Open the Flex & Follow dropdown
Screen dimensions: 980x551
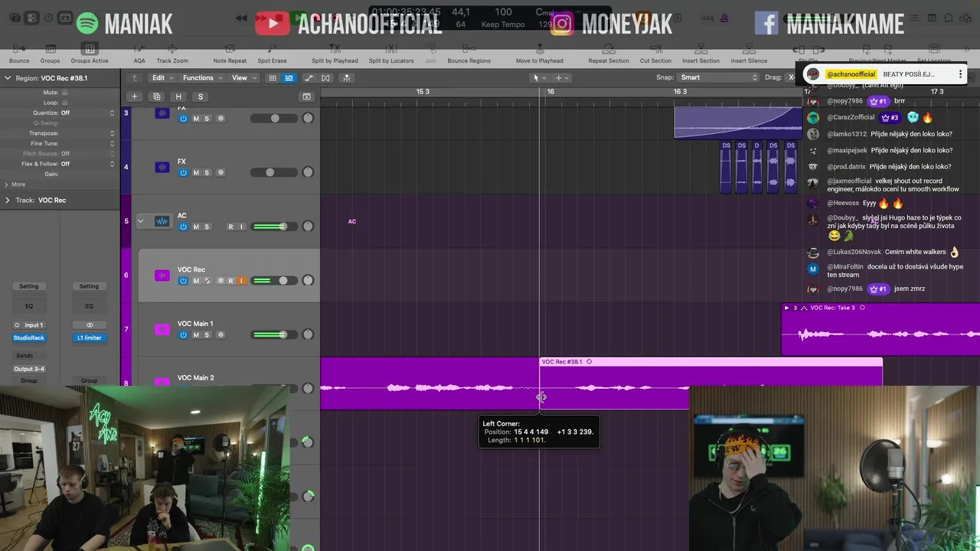(88, 164)
